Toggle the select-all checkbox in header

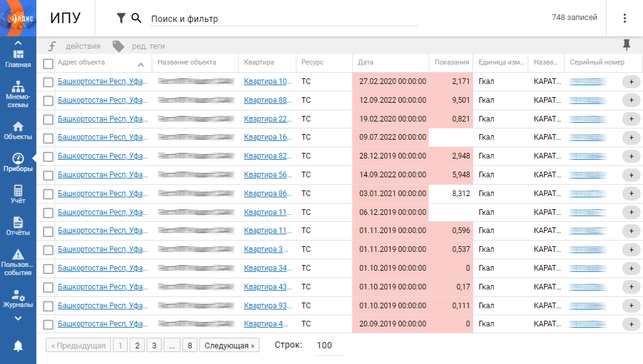pos(48,63)
